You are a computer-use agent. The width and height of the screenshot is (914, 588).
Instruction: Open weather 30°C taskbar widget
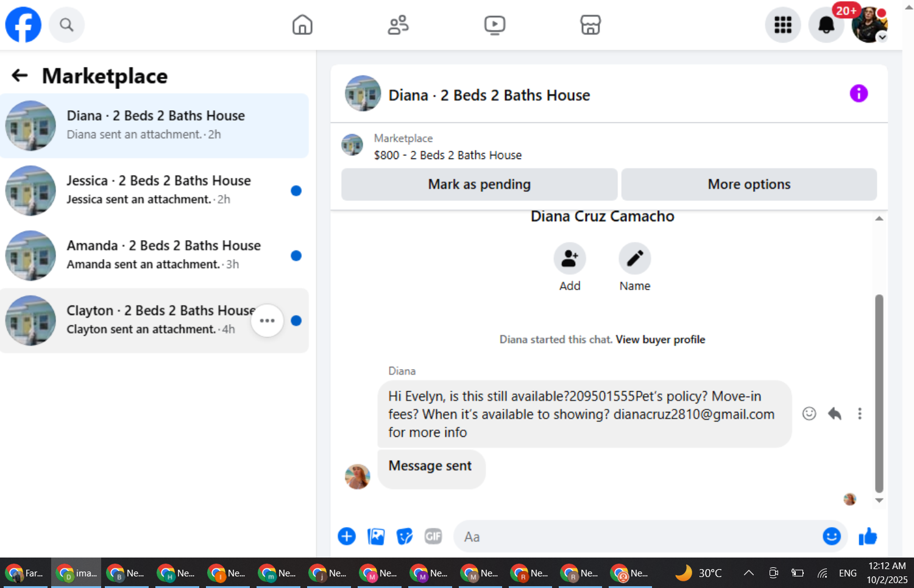(x=699, y=573)
